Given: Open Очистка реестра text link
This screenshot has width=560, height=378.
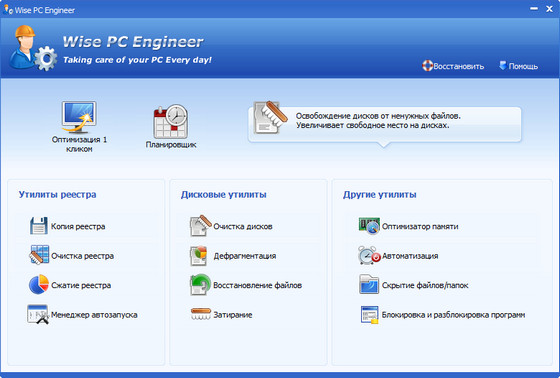Looking at the screenshot, I should click(82, 256).
